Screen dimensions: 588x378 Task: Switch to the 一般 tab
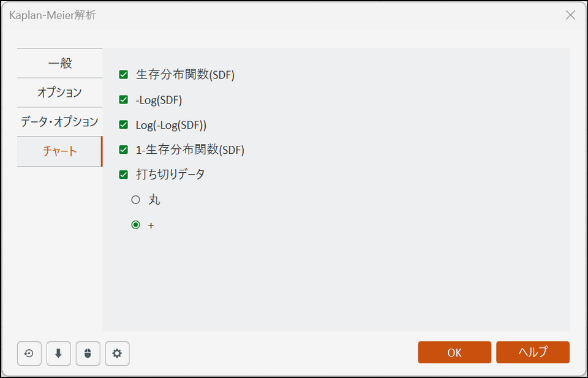[x=59, y=63]
